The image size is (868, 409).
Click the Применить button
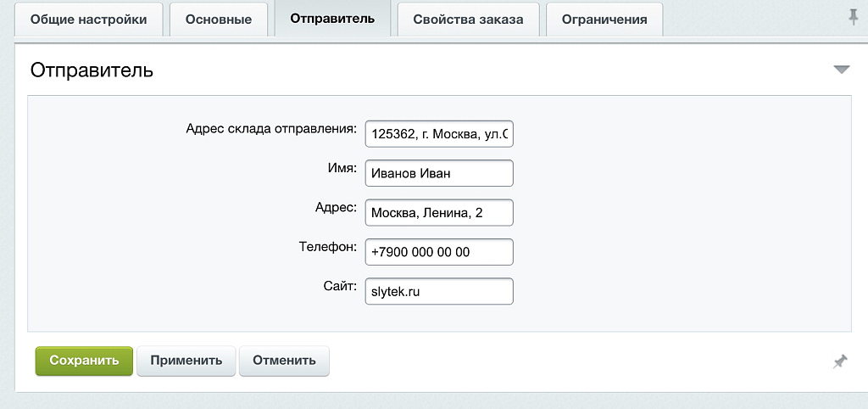pyautogui.click(x=186, y=361)
